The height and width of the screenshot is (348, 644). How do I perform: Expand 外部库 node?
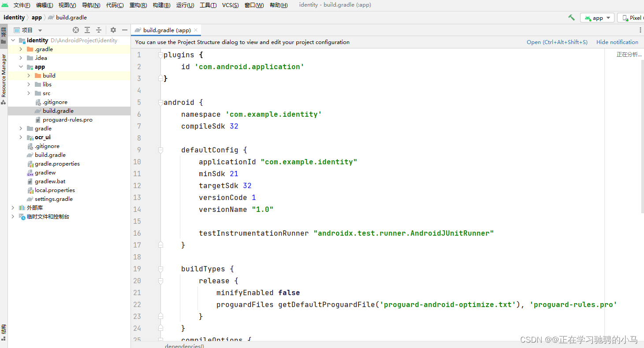pos(13,207)
